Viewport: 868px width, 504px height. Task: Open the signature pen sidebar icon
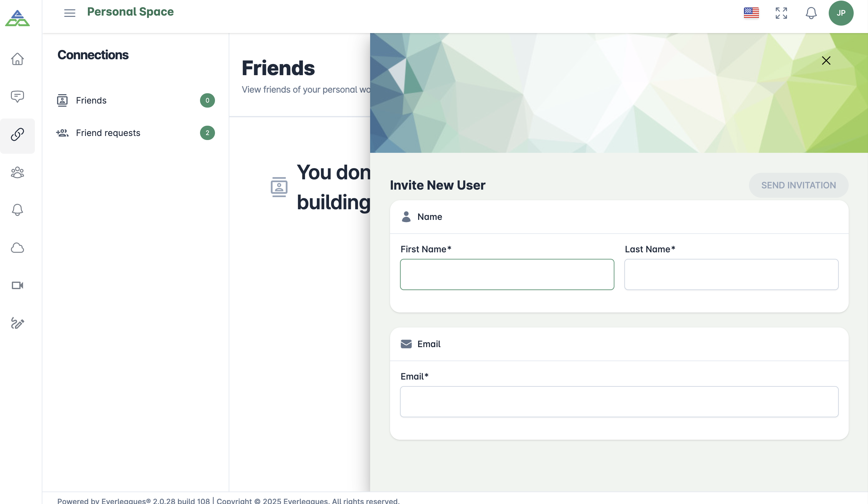17,323
